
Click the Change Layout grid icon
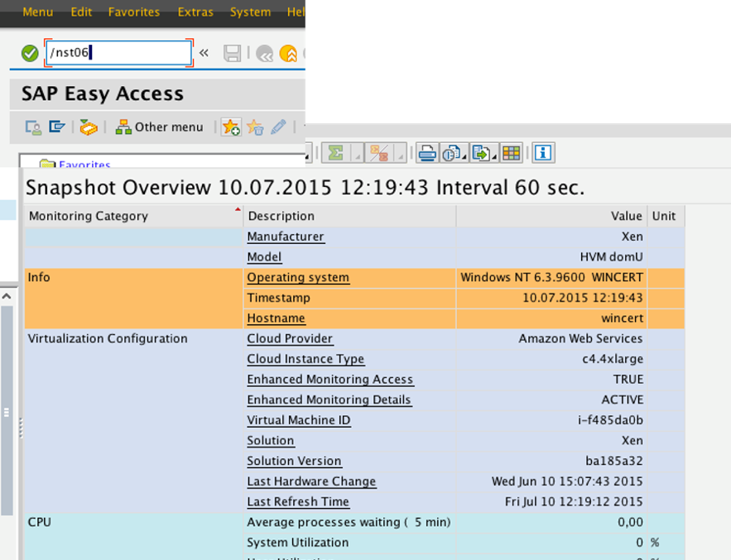click(511, 153)
